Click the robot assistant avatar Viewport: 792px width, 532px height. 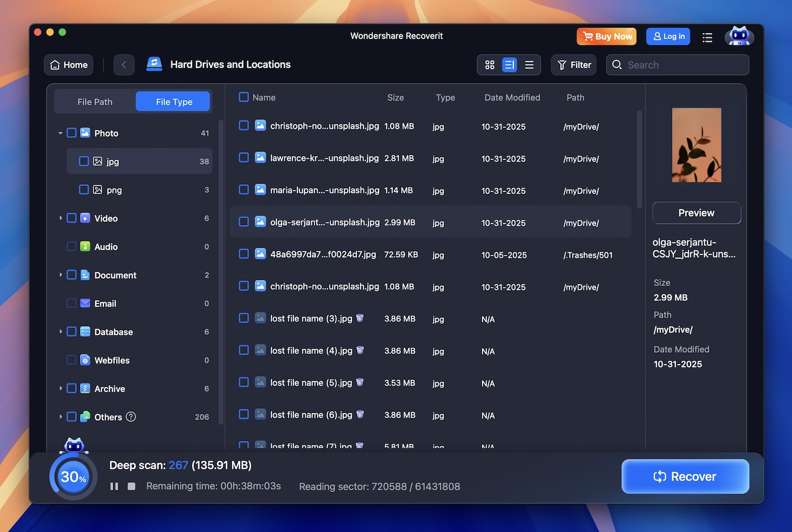(739, 36)
